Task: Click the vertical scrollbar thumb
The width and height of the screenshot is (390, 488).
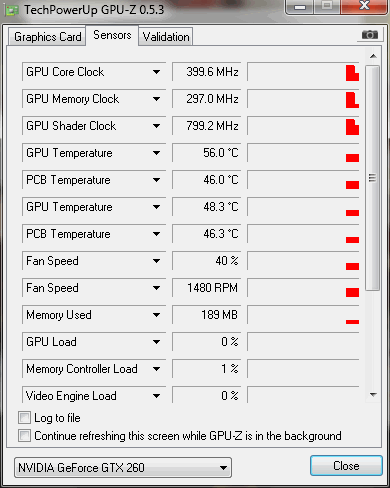Action: pyautogui.click(x=373, y=178)
